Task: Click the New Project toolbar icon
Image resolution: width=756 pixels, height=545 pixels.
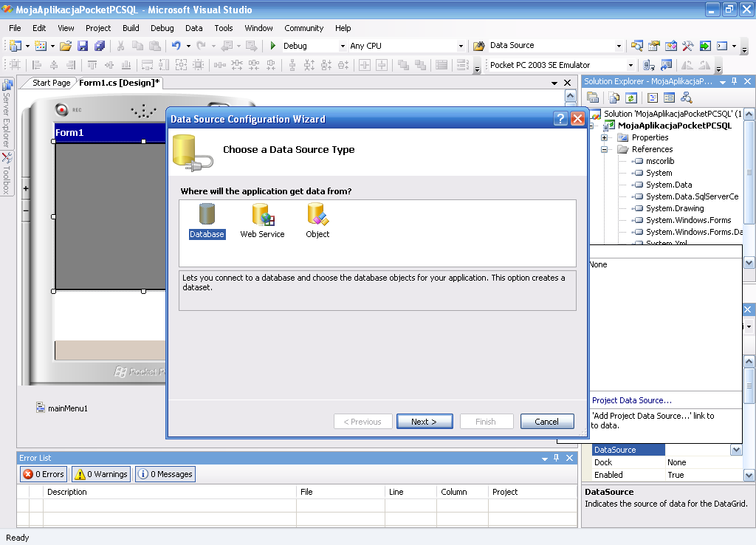Action: pos(16,46)
